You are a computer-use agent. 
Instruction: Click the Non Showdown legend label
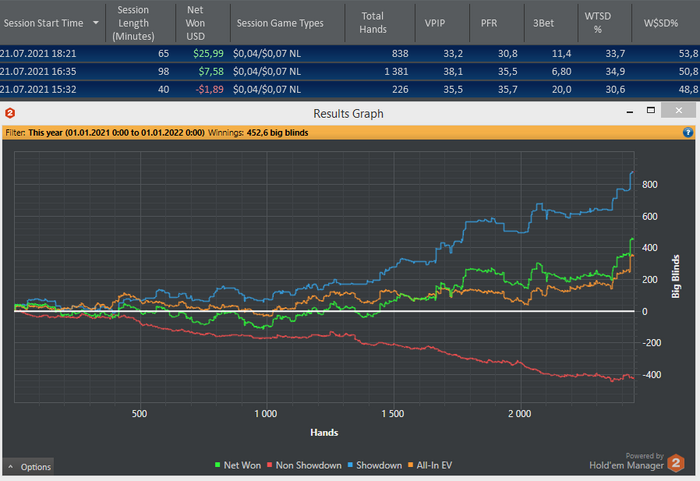point(308,465)
